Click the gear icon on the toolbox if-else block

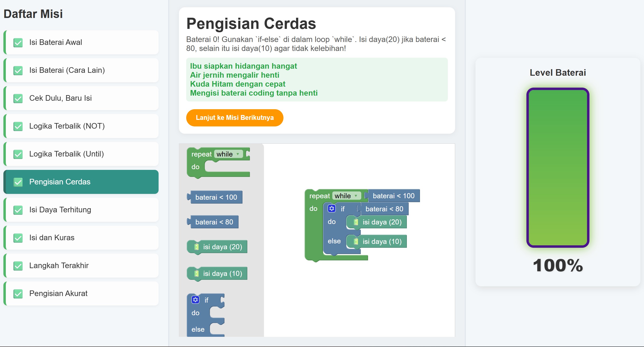coord(195,300)
